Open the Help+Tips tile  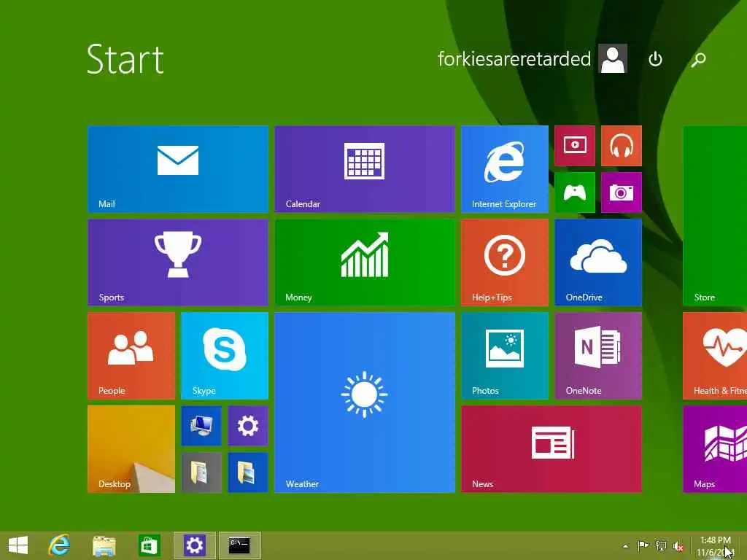(505, 262)
